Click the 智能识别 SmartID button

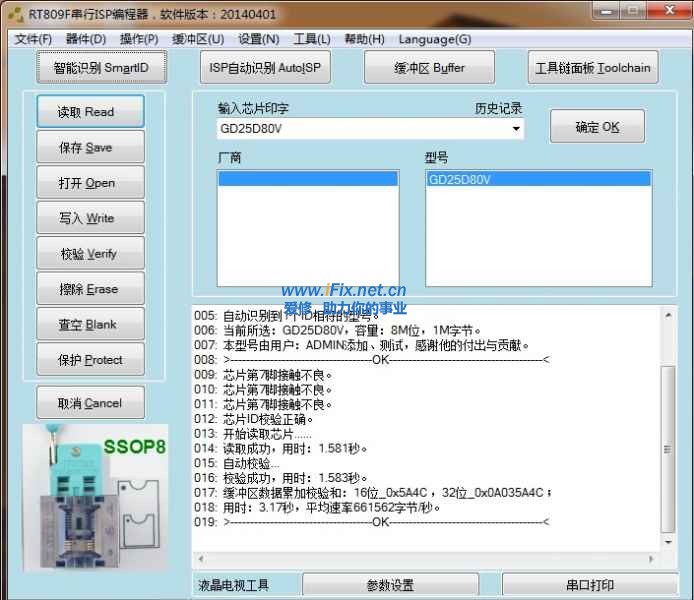101,67
